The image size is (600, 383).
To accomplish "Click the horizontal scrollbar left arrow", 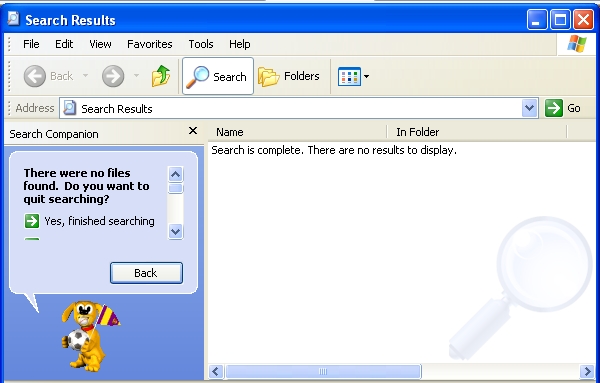I will click(216, 371).
